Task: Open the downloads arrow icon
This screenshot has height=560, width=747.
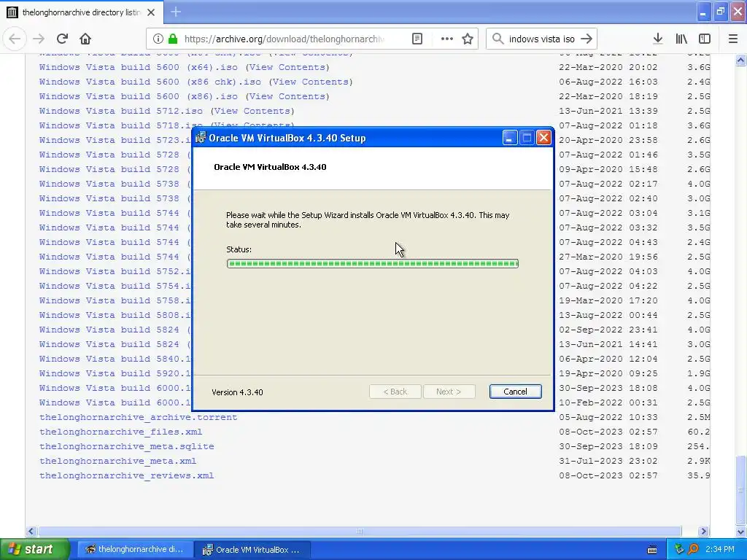Action: pyautogui.click(x=658, y=39)
